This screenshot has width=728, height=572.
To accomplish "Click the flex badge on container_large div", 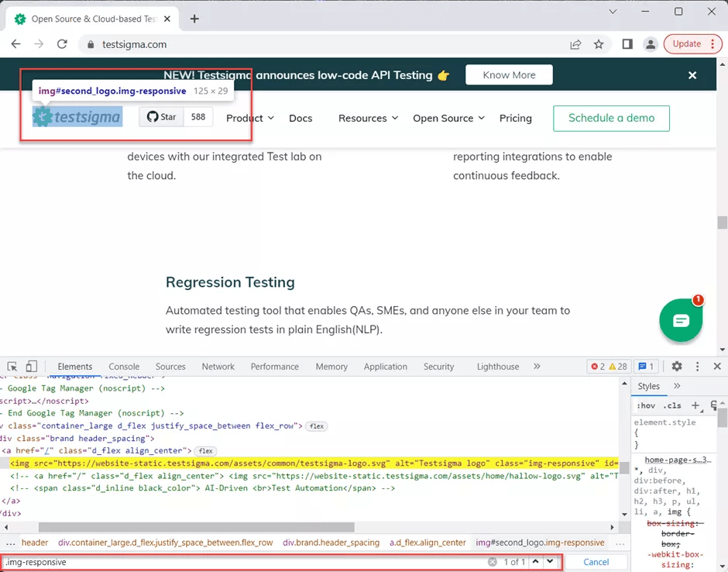I will [317, 426].
